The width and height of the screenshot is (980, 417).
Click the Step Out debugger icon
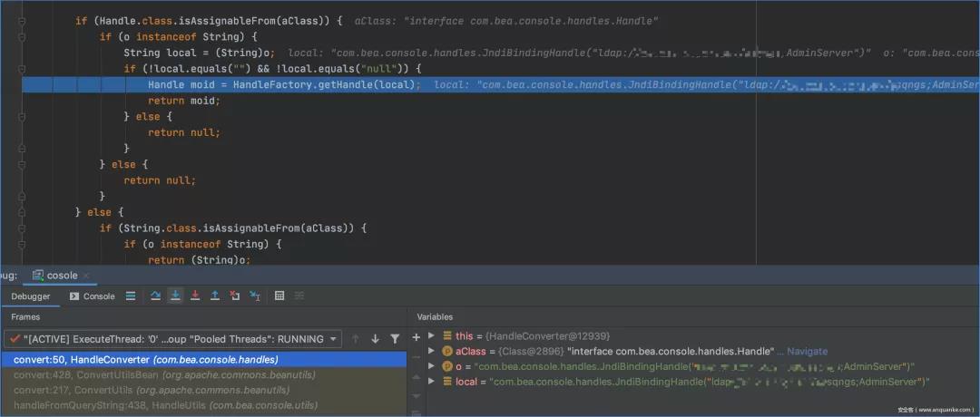pyautogui.click(x=215, y=296)
